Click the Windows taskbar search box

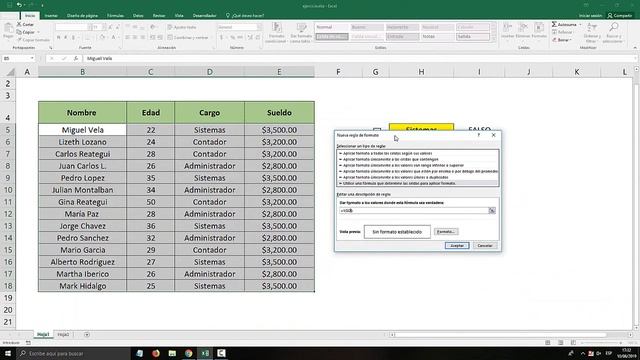(73, 353)
